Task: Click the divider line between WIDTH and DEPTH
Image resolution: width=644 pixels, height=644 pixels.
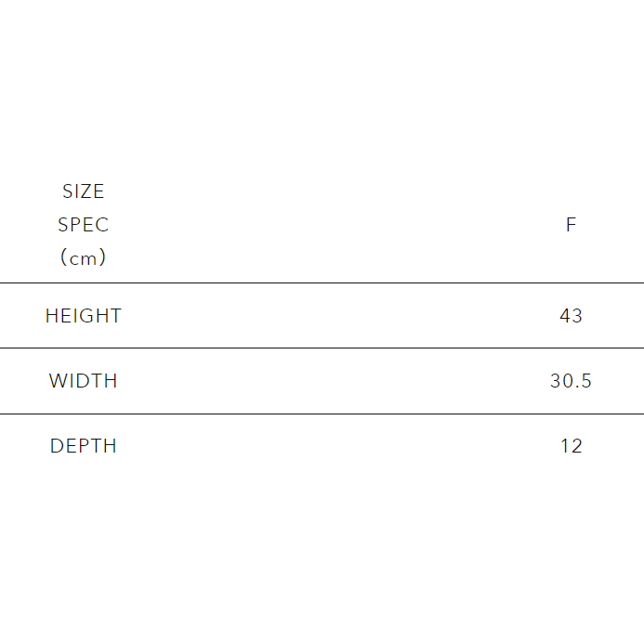Action: [322, 414]
